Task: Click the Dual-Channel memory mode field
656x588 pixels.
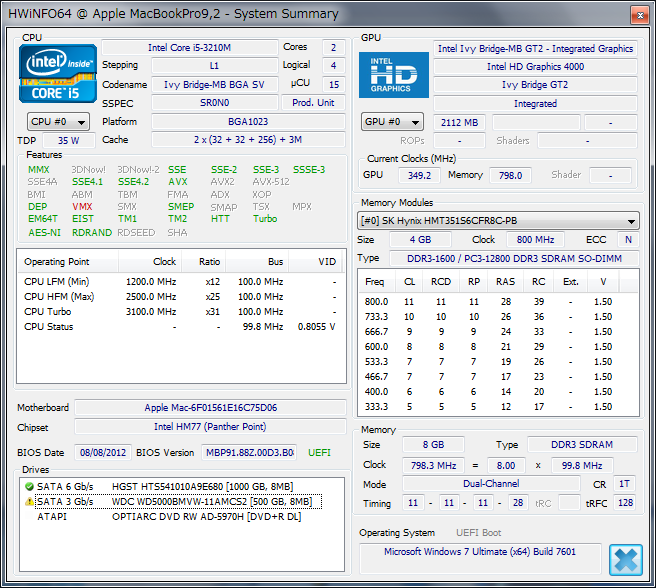Action: click(491, 484)
